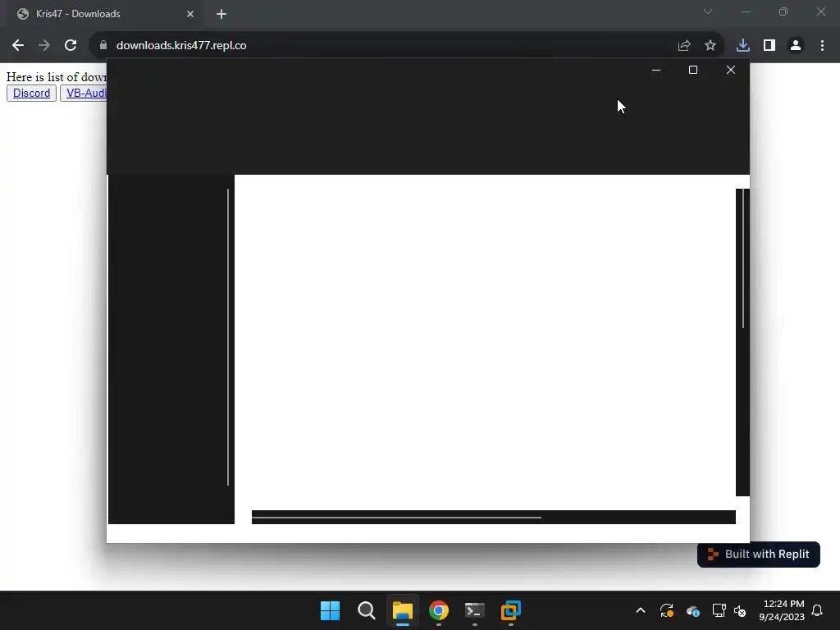Screen dimensions: 840x630
Task: Open the Windows Start menu
Action: pyautogui.click(x=330, y=610)
